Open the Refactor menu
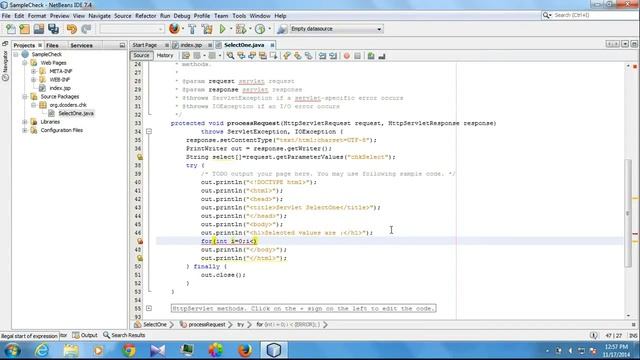 (x=146, y=16)
